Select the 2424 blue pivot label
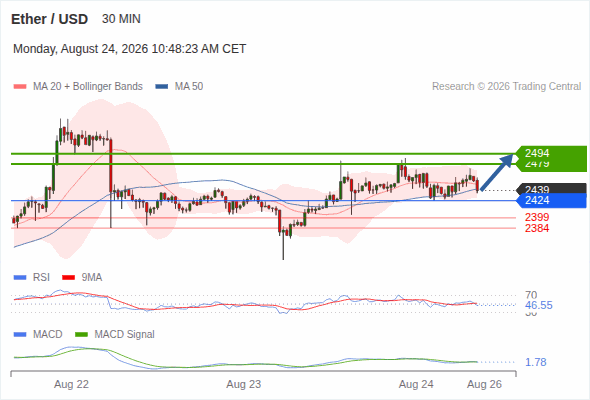 [x=551, y=201]
